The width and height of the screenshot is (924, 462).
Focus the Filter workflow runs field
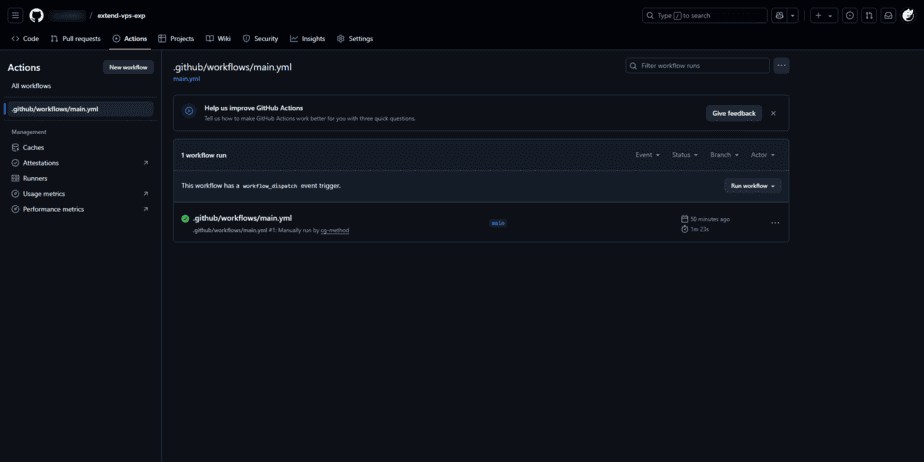(698, 66)
